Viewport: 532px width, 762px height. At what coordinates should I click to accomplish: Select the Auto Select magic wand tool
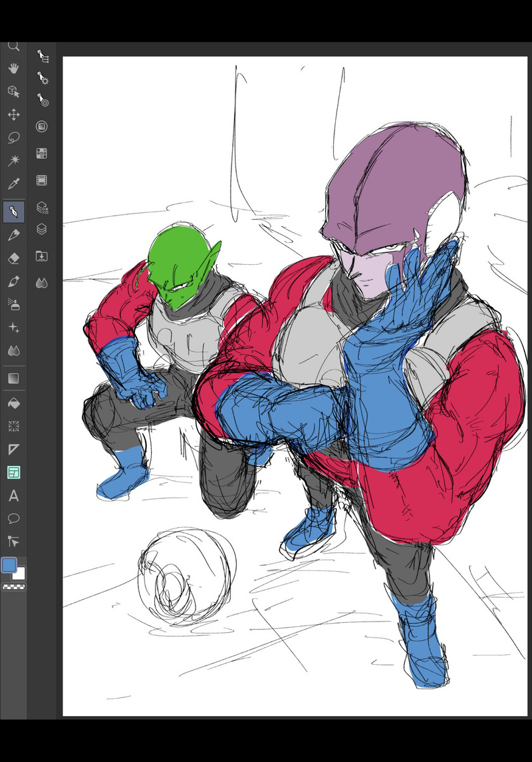tap(13, 160)
